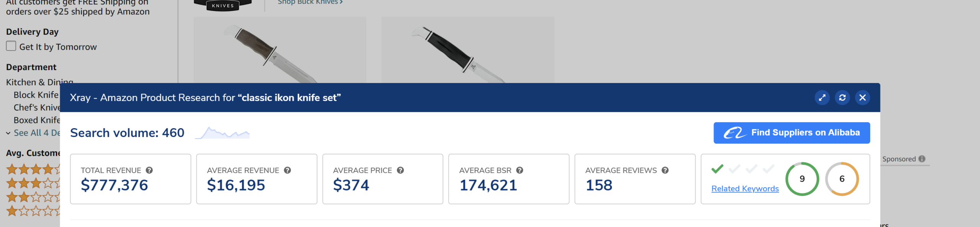Image resolution: width=980 pixels, height=227 pixels.
Task: Expand the Xray panel to full size
Action: click(x=822, y=98)
